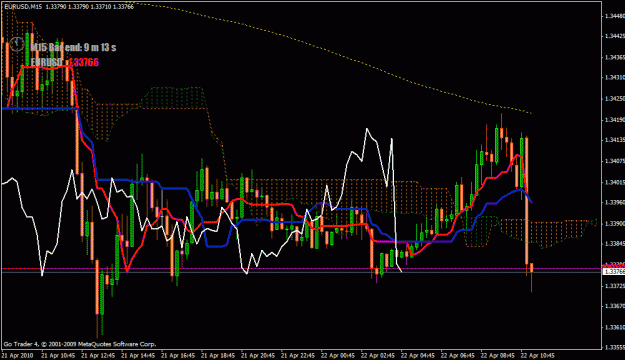Click the clock icon beside the bar timer
This screenshot has width=625, height=360.
tap(17, 44)
